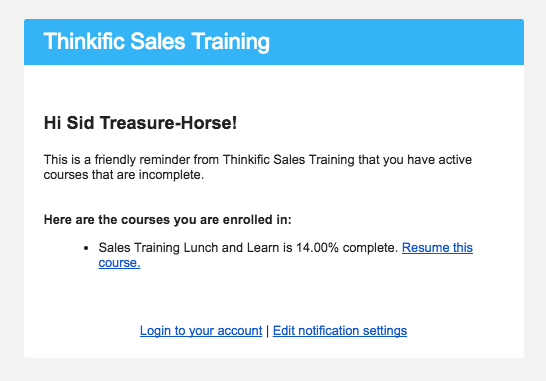546x381 pixels.
Task: Click the pipe separator between footer links
Action: click(x=267, y=331)
